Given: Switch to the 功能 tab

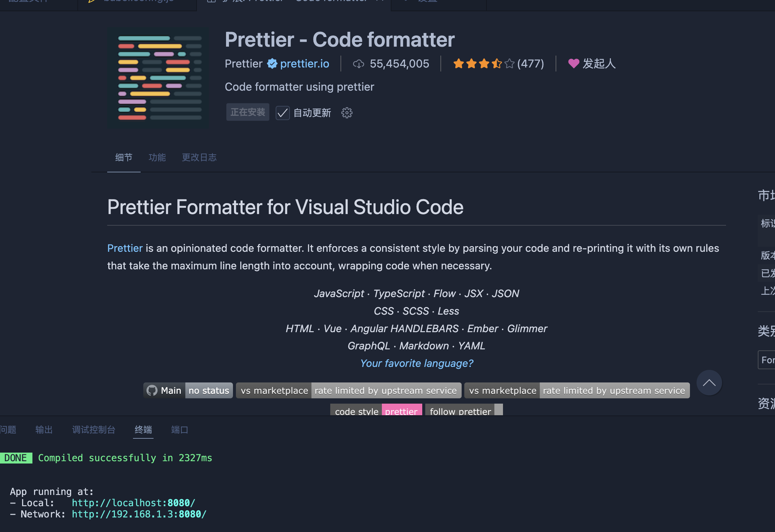Looking at the screenshot, I should pyautogui.click(x=157, y=157).
